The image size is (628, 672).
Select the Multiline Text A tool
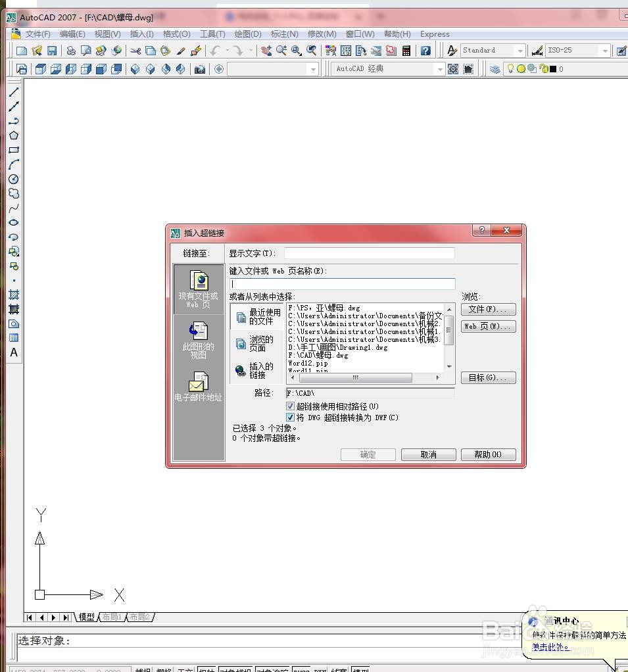pos(14,352)
